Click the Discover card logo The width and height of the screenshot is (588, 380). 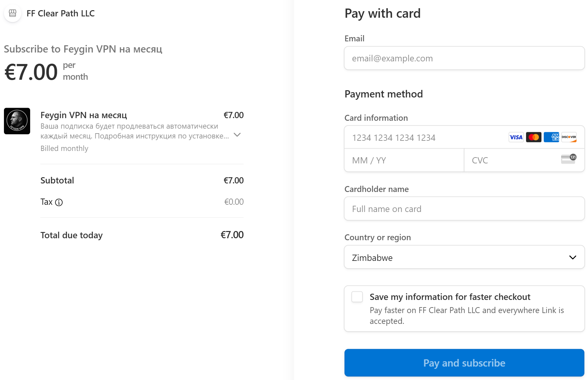coord(569,137)
